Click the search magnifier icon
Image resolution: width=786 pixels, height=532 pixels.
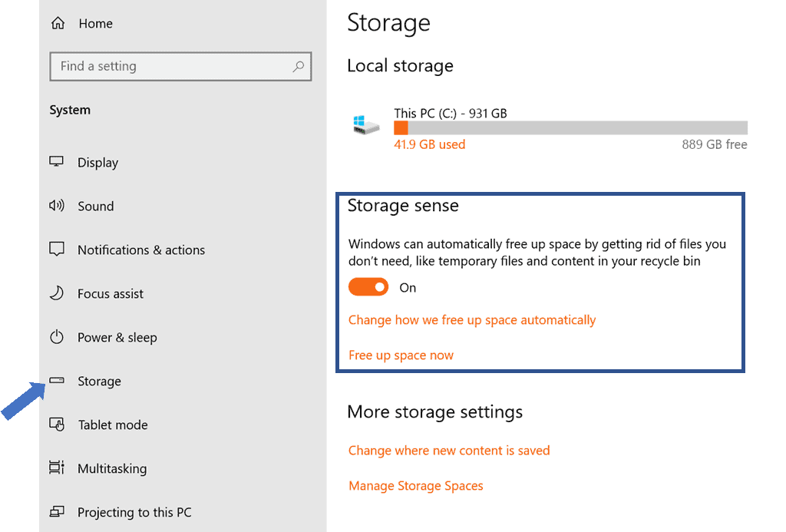click(x=299, y=67)
